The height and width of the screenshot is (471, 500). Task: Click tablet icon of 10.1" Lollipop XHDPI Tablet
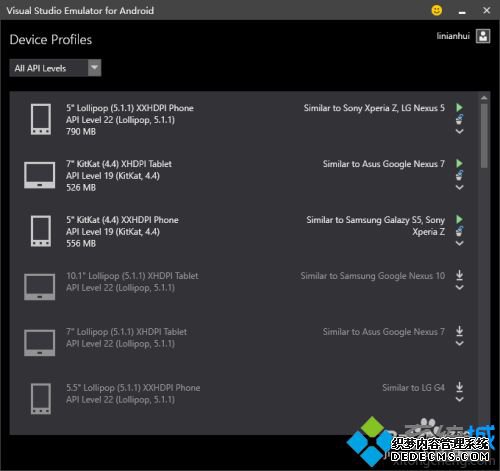click(39, 287)
